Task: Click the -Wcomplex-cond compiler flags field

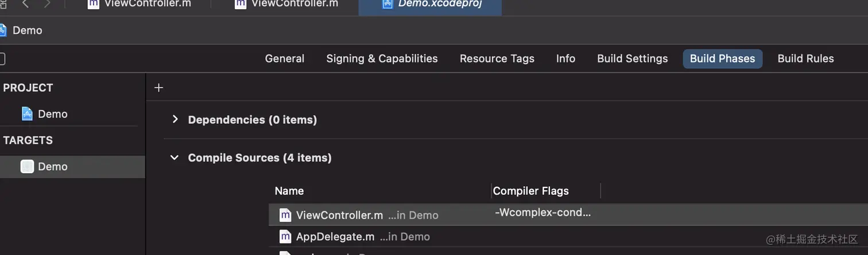Action: pyautogui.click(x=542, y=213)
